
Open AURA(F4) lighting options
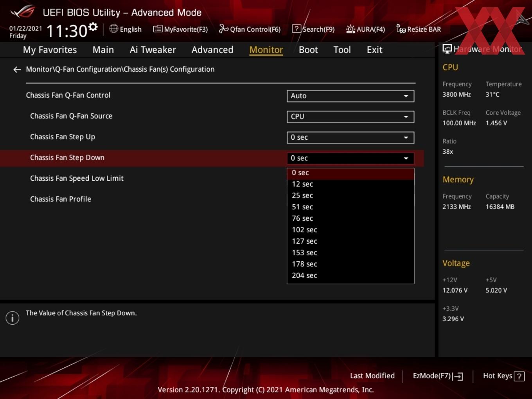365,29
